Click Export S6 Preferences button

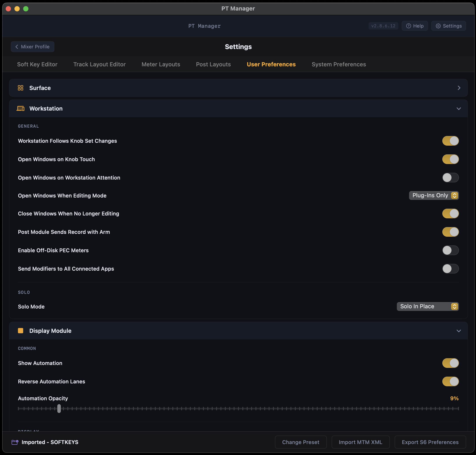point(430,442)
